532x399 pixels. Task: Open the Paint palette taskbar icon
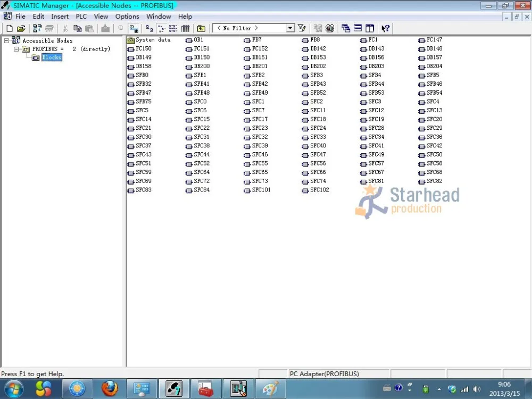click(x=270, y=388)
